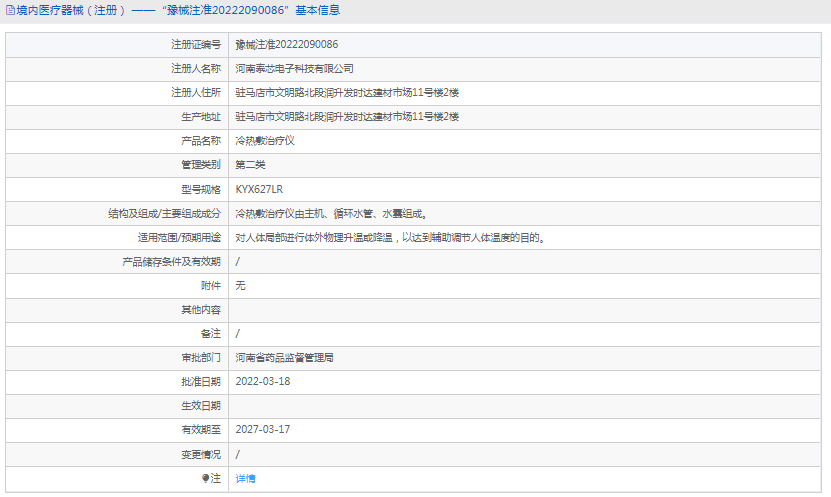Click the 产品名称 label
This screenshot has width=831, height=497.
tap(201, 141)
